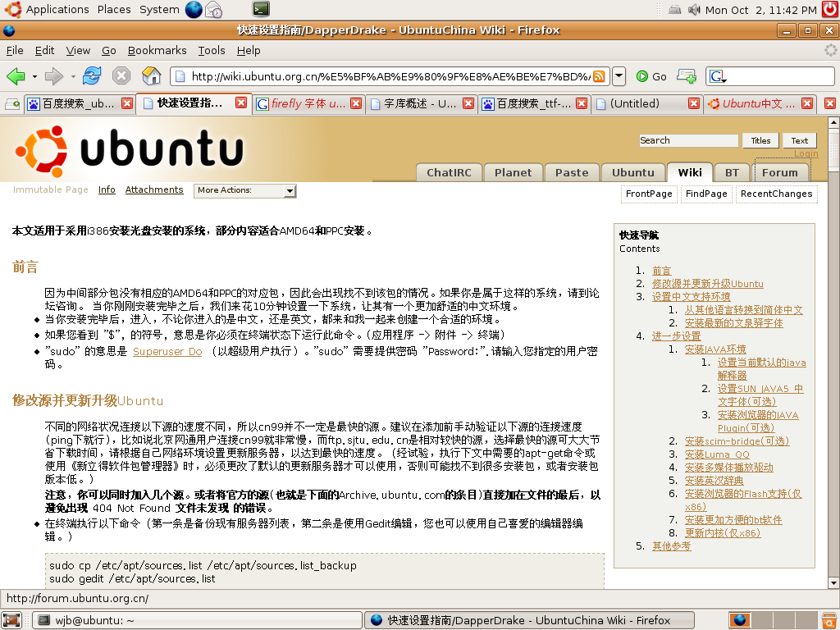840x630 pixels.
Task: Click the Firefox Back arrow button
Action: 16,76
